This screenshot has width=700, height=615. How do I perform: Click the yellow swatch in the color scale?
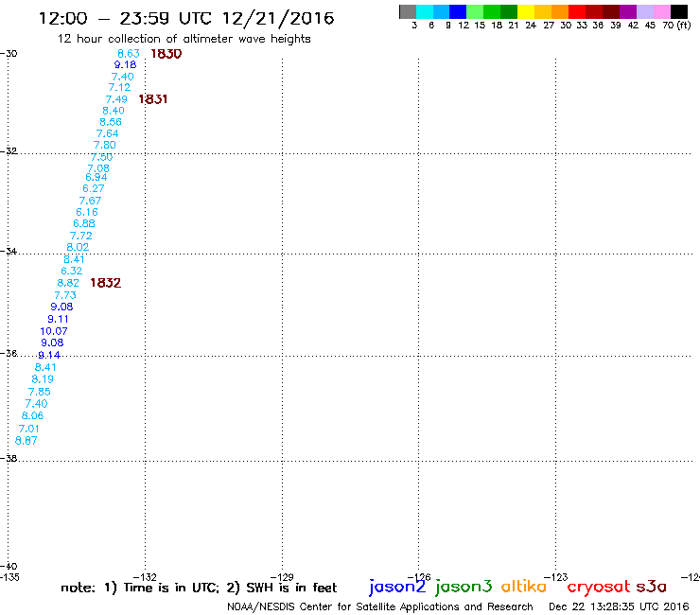pyautogui.click(x=526, y=11)
